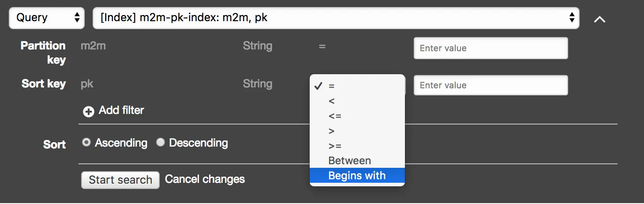
Task: Select the Ascending sort radio button
Action: [x=86, y=143]
